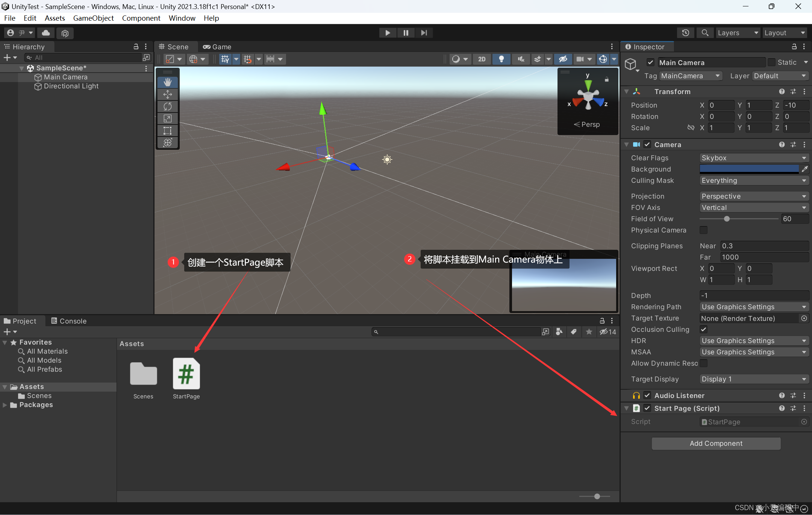Expand the Packages folder
Viewport: 812px width, 515px height.
pos(5,405)
